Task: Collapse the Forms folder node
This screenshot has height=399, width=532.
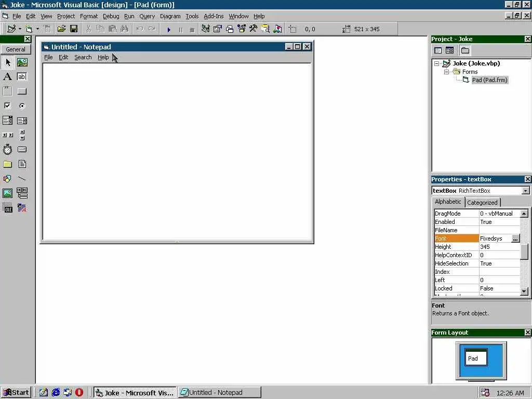Action: (x=446, y=72)
